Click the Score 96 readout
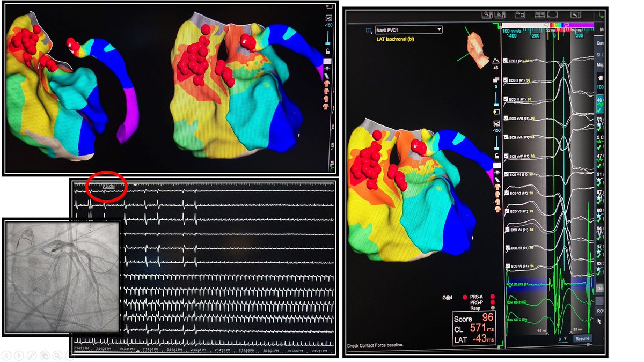 (473, 317)
